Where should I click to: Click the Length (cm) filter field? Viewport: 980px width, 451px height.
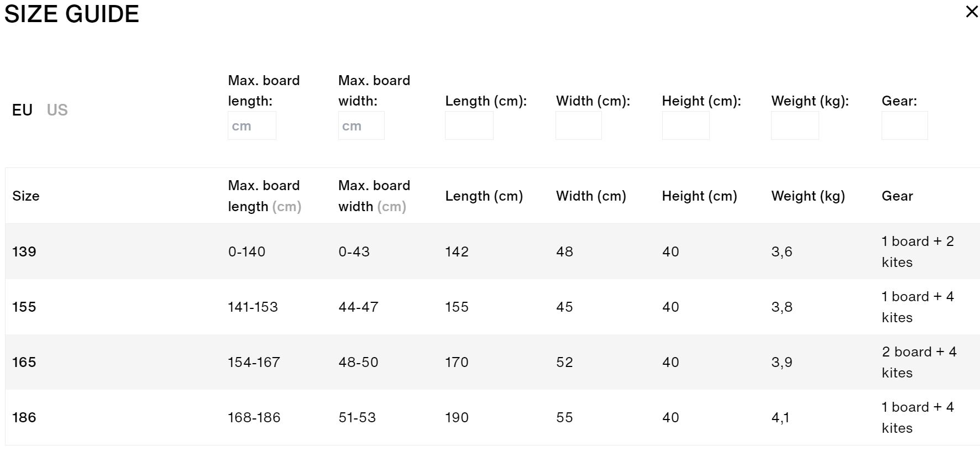tap(469, 125)
